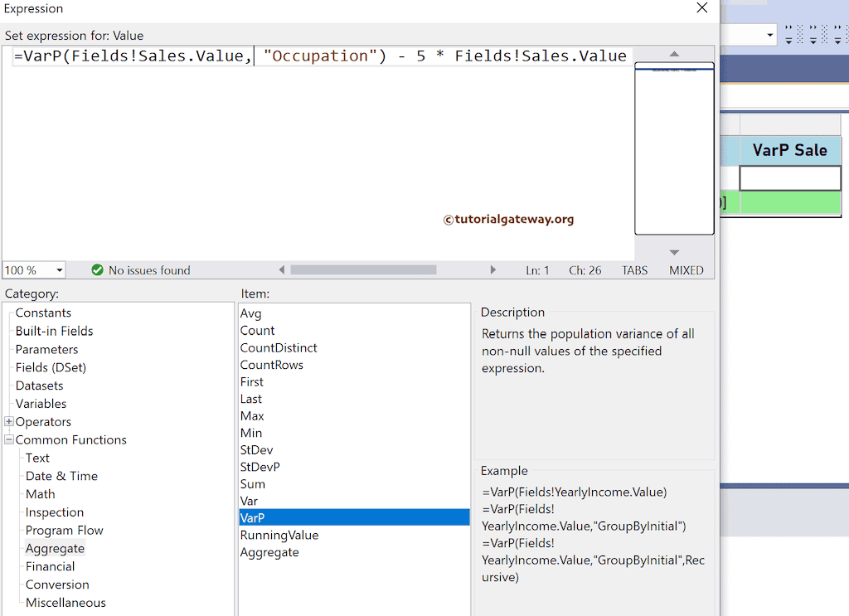849x616 pixels.
Task: Click the left arrow of the horizontal scrollbar
Action: pyautogui.click(x=282, y=269)
